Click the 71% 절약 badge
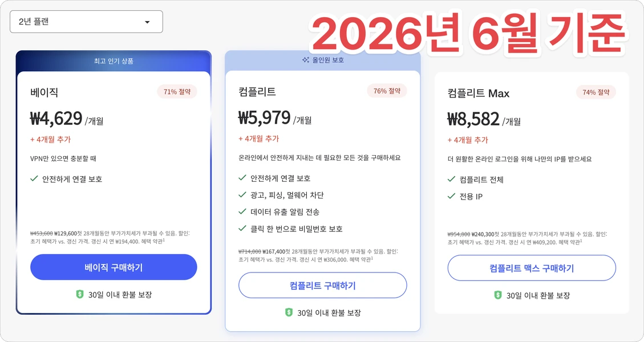644x342 pixels. click(177, 92)
